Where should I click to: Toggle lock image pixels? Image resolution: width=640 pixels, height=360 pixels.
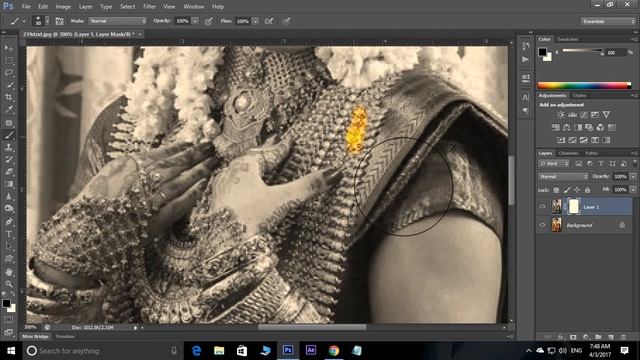click(x=567, y=190)
